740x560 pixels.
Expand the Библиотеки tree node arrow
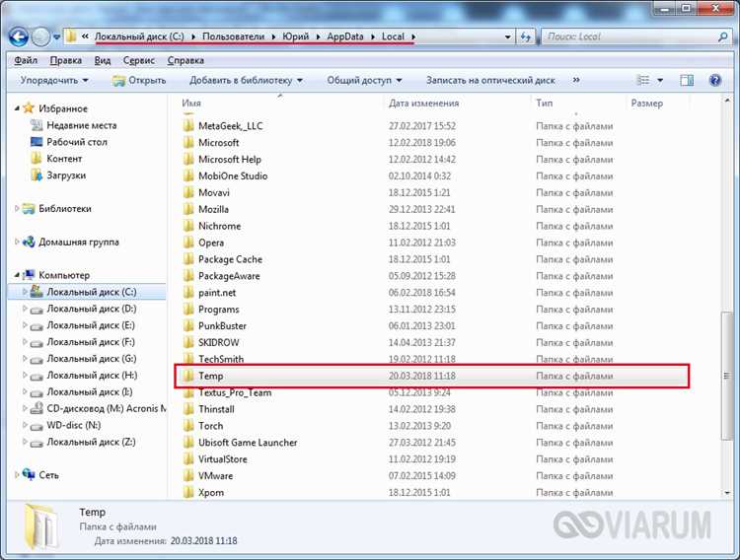pyautogui.click(x=17, y=209)
